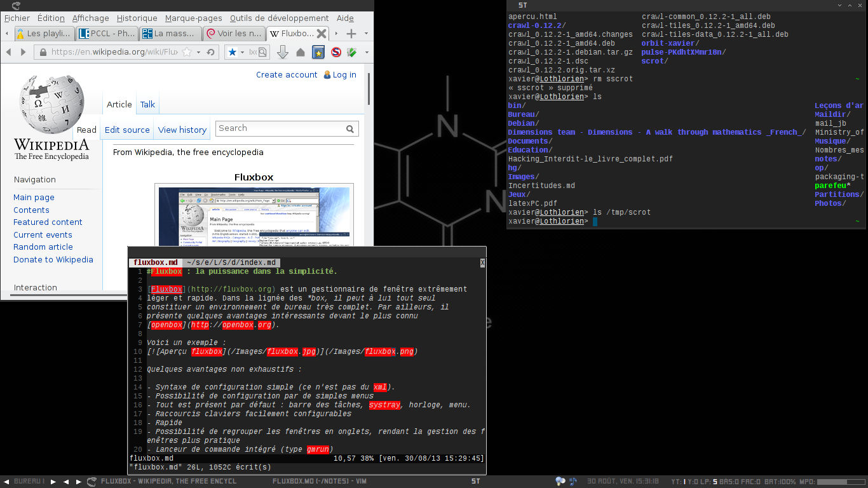Open the Random article link
868x488 pixels.
click(43, 247)
